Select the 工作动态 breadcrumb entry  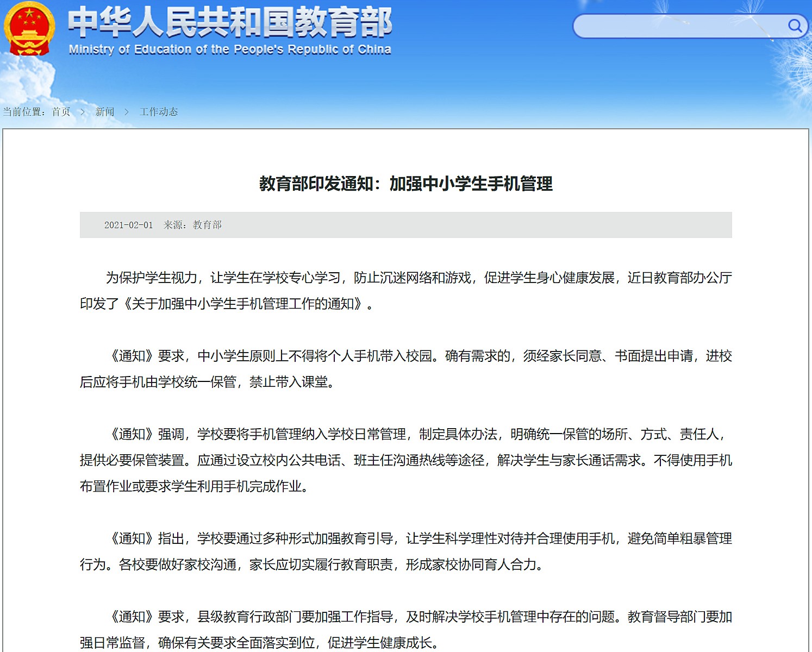[x=160, y=111]
